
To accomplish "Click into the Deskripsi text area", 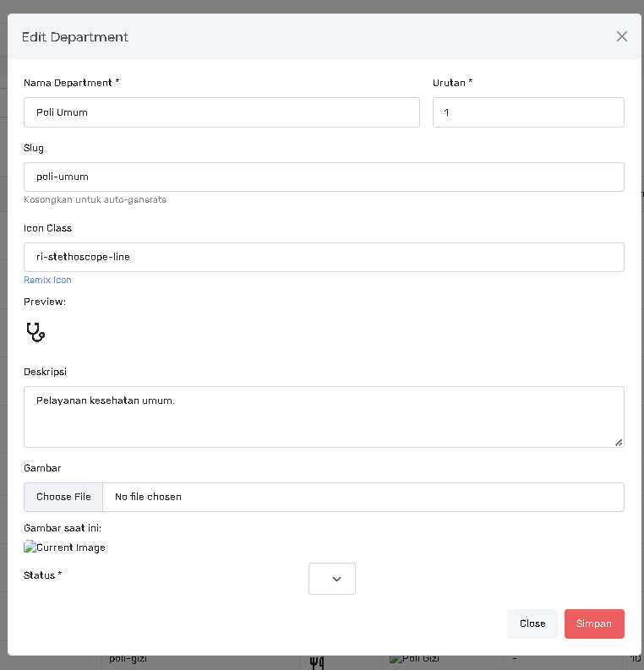I will click(x=324, y=417).
